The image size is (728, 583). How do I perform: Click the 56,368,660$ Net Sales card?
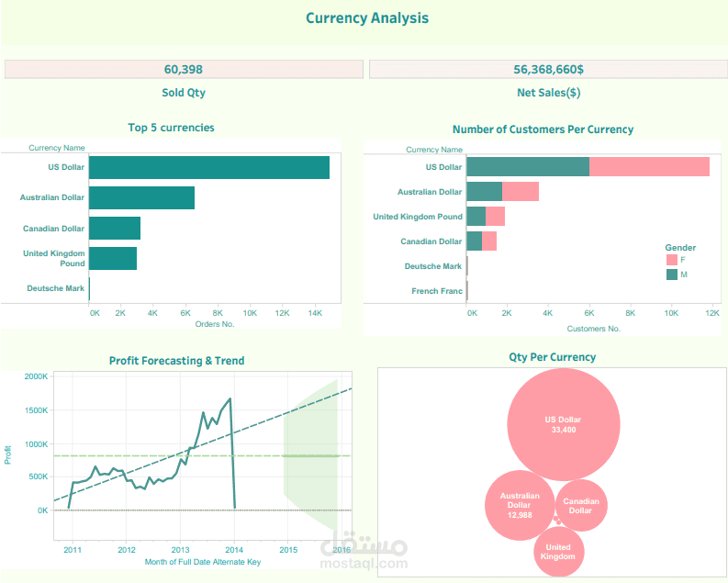548,69
